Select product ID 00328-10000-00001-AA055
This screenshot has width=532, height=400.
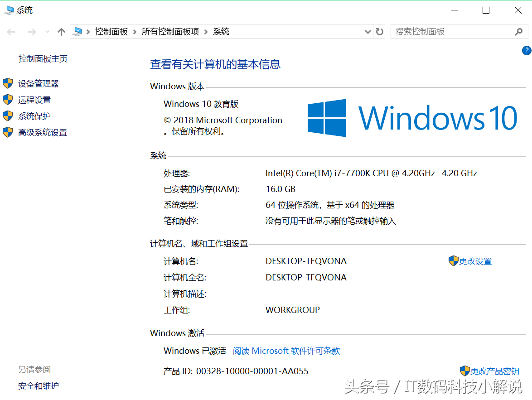[252, 371]
